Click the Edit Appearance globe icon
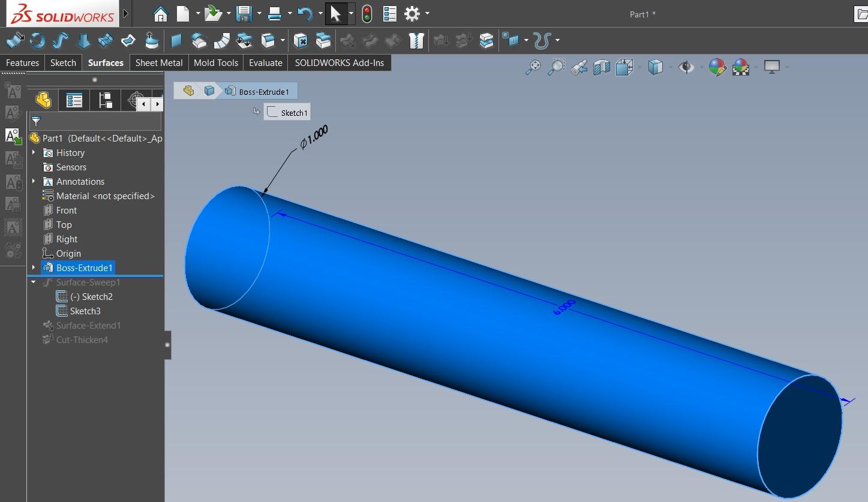Screen dimensions: 868x502 (x=717, y=67)
